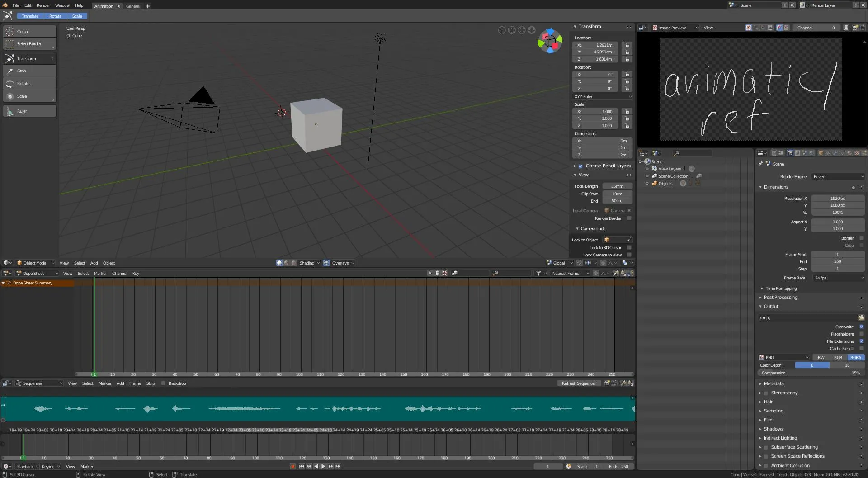Image resolution: width=868 pixels, height=478 pixels.
Task: Click the Refresh Sequencer button
Action: 579,383
